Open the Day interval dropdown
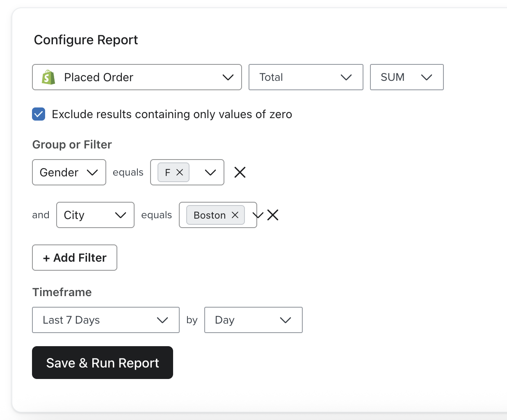The width and height of the screenshot is (507, 420). (253, 320)
